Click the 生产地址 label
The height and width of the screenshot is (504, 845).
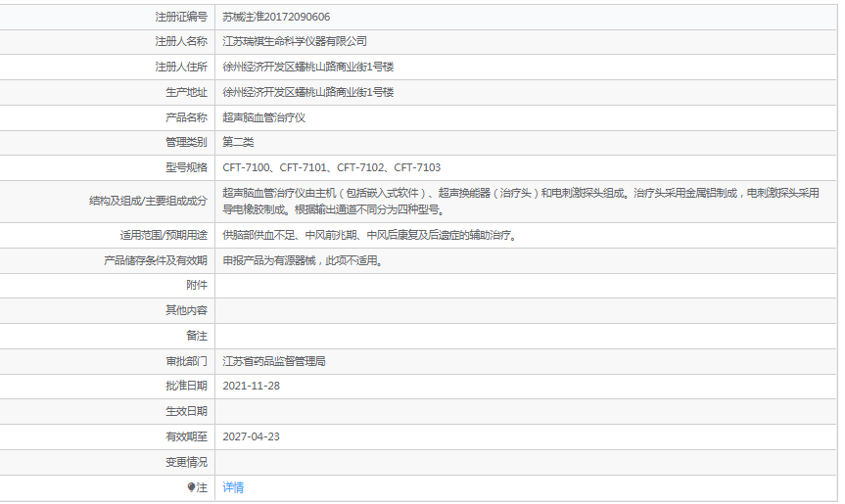186,92
